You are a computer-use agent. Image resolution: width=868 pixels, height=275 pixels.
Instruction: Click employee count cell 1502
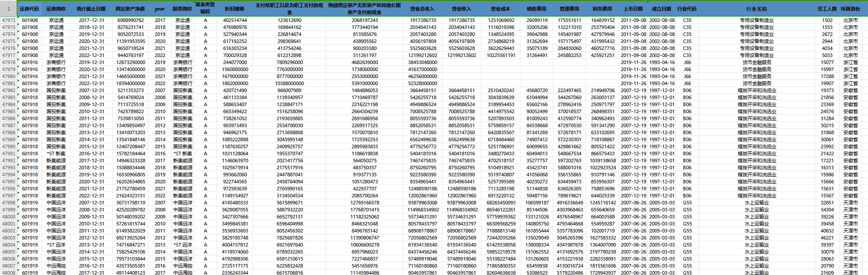(827, 20)
